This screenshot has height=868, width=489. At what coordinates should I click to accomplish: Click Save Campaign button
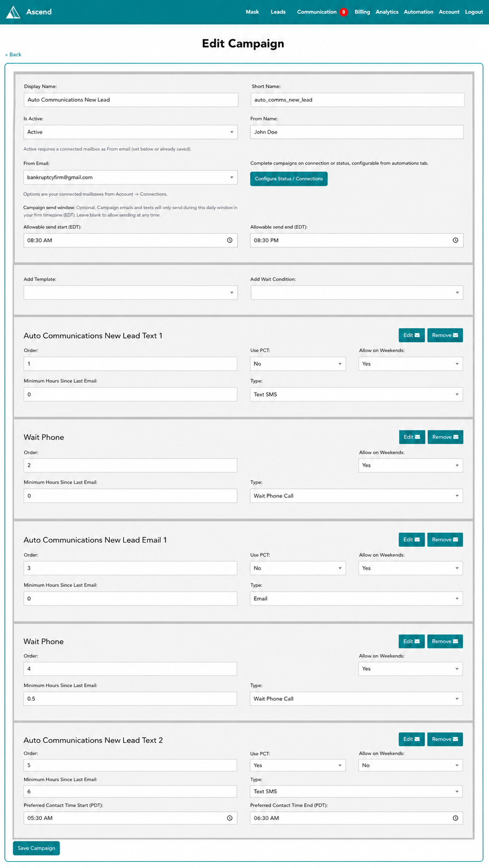(36, 848)
